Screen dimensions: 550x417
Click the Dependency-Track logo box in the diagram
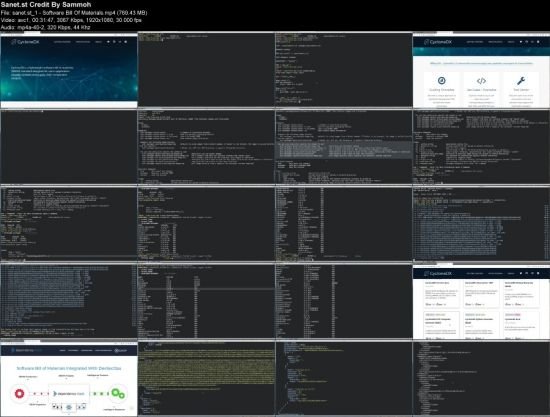(69, 394)
